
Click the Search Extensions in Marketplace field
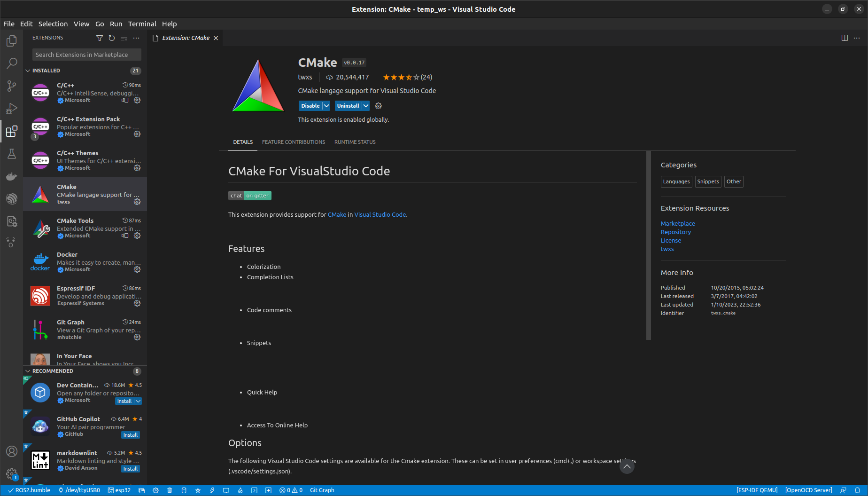pos(87,55)
